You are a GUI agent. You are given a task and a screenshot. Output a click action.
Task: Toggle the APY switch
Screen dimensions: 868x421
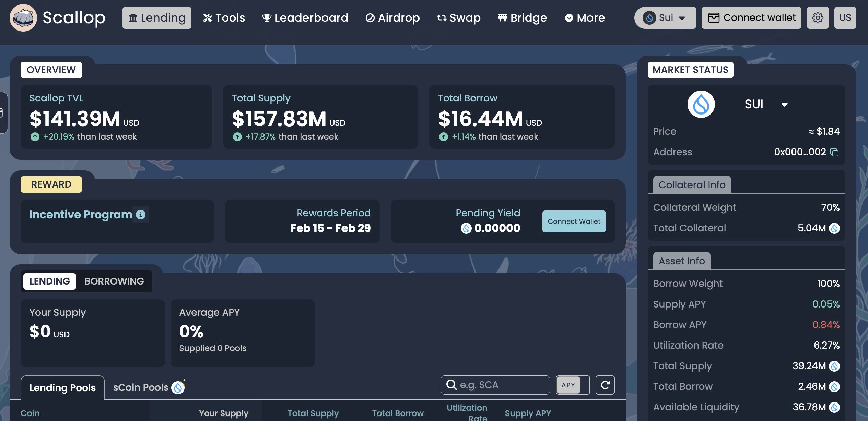tap(573, 385)
